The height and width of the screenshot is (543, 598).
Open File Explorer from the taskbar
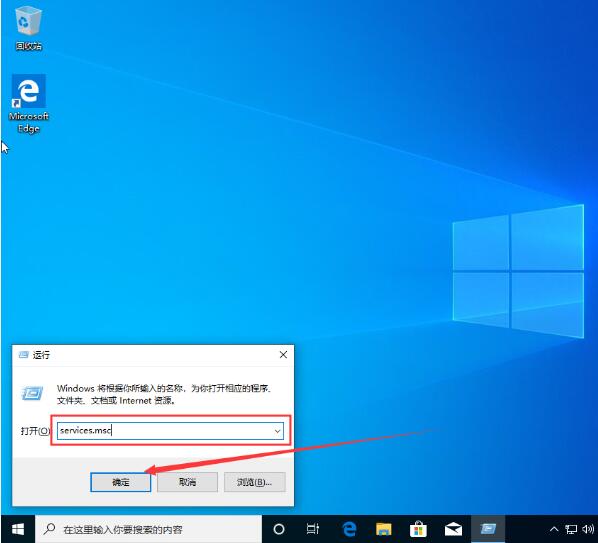(x=384, y=529)
